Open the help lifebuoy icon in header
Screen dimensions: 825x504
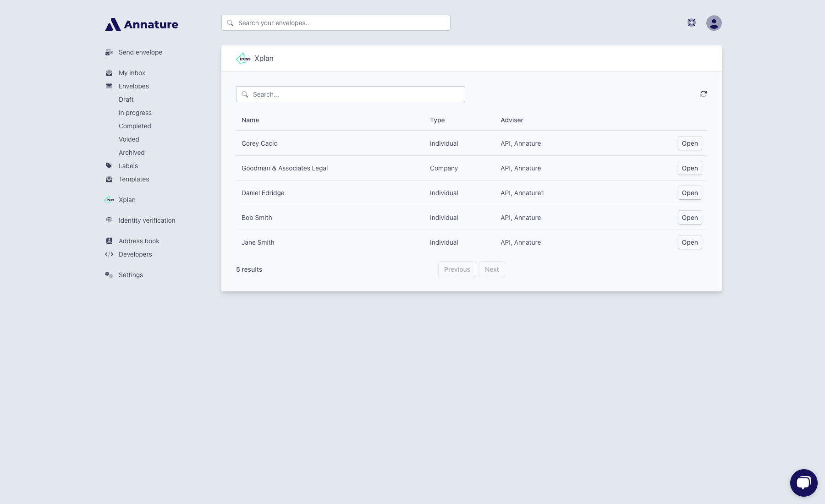point(691,23)
